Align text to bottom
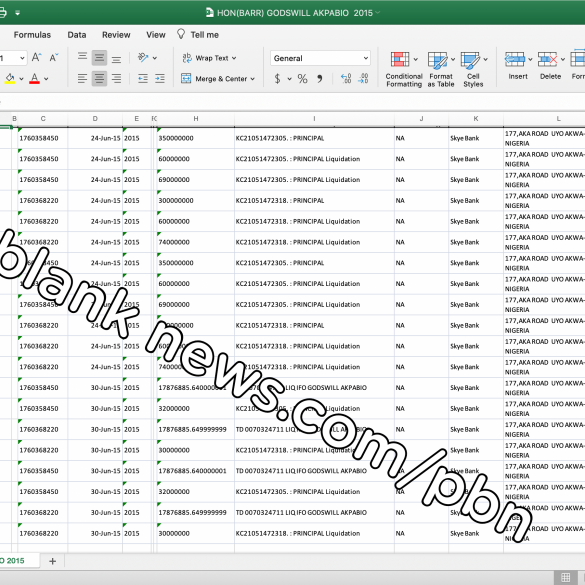The width and height of the screenshot is (585, 585). tap(116, 59)
